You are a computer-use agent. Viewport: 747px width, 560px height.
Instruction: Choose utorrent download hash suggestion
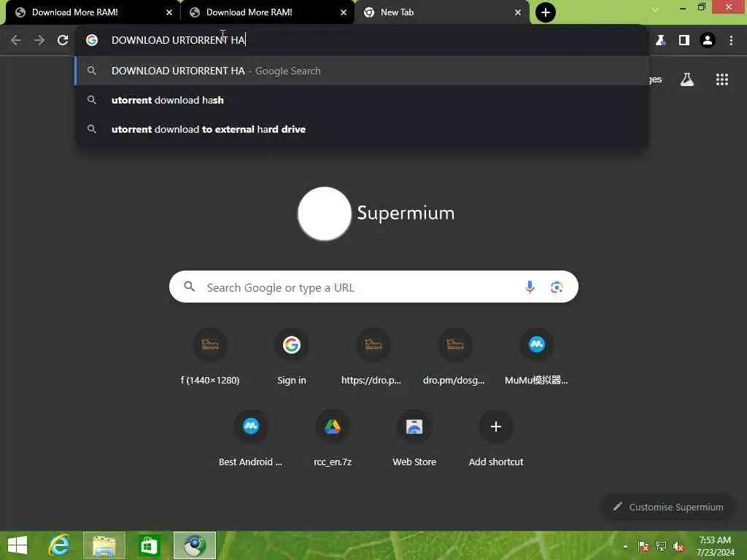(362, 100)
